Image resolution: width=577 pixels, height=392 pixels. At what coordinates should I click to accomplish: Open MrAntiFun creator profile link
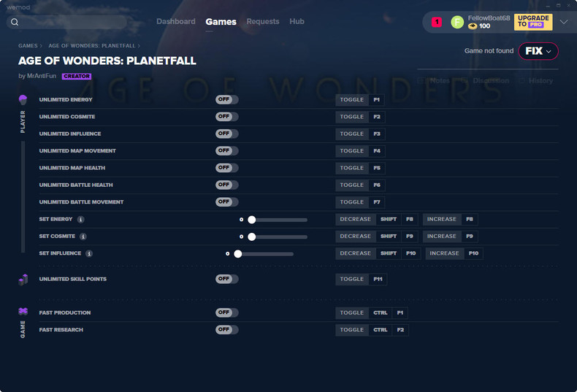tap(42, 76)
